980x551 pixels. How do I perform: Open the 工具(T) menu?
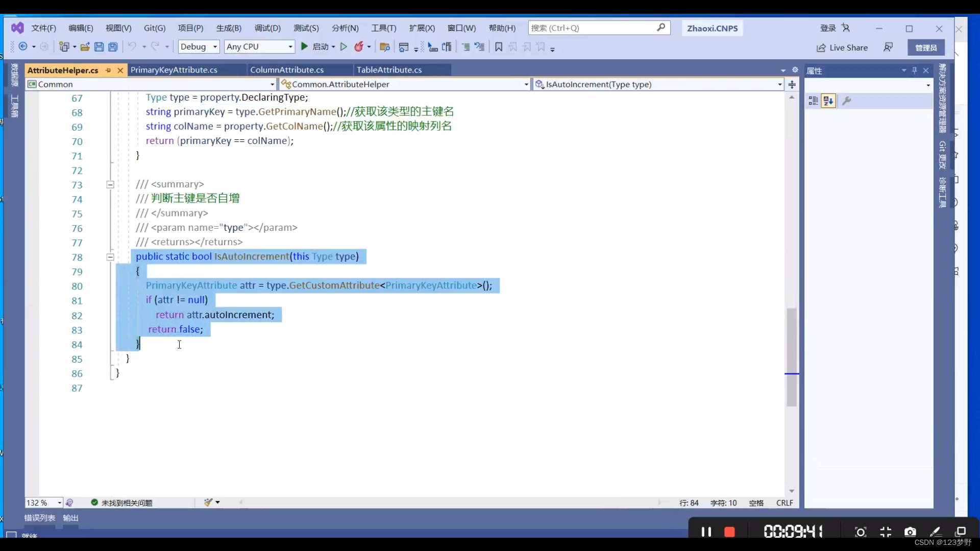(x=383, y=28)
